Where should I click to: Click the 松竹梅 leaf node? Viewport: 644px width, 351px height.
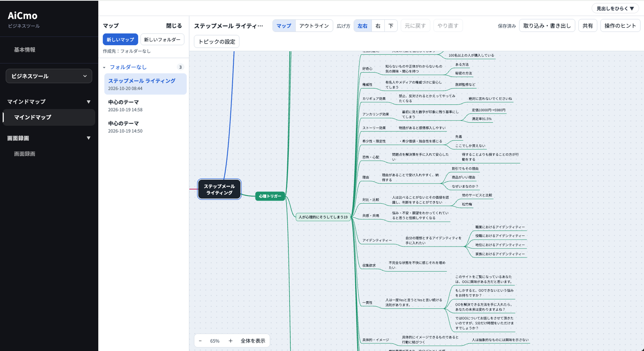point(467,204)
